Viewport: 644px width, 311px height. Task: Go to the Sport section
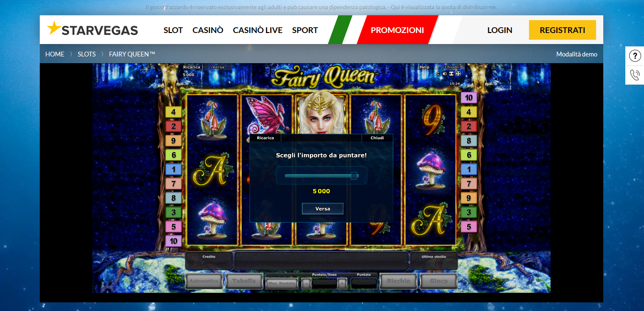click(305, 30)
